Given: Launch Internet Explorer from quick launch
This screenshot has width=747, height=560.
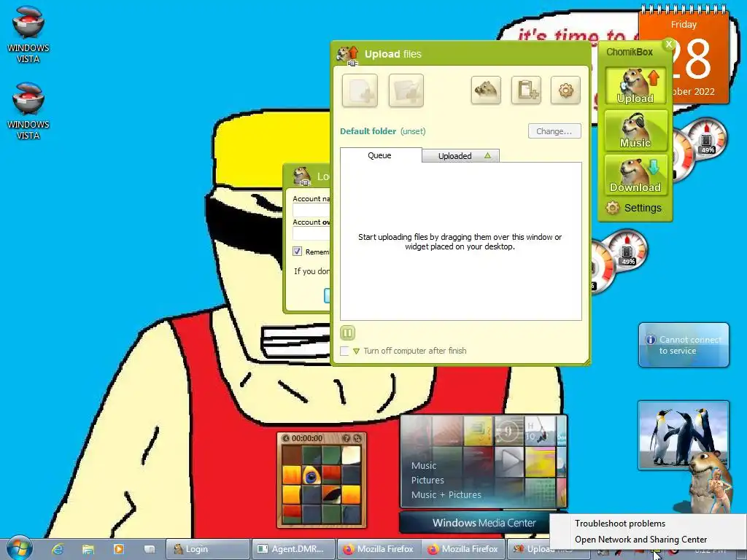Looking at the screenshot, I should pos(58,549).
